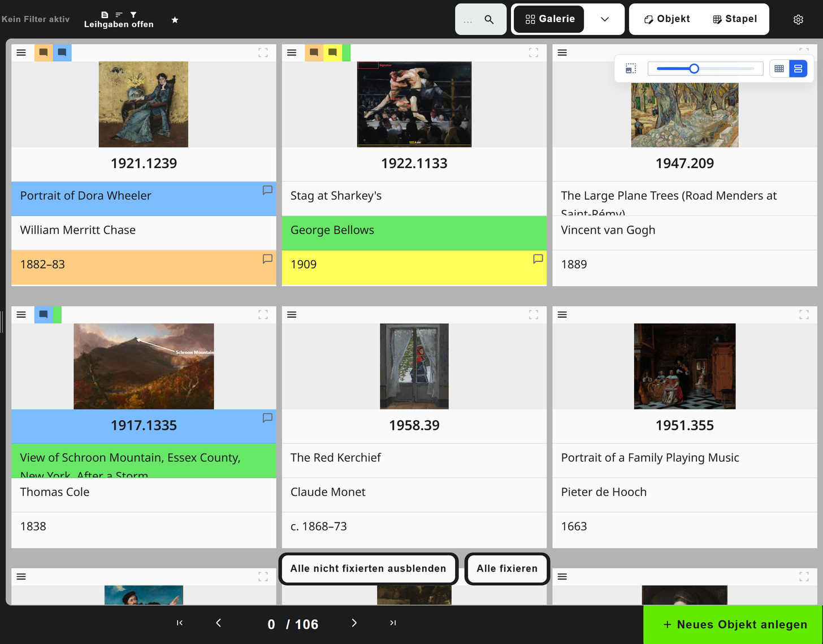The height and width of the screenshot is (644, 823).
Task: Toggle orange comment tag on card 1921.1239
Action: point(44,53)
